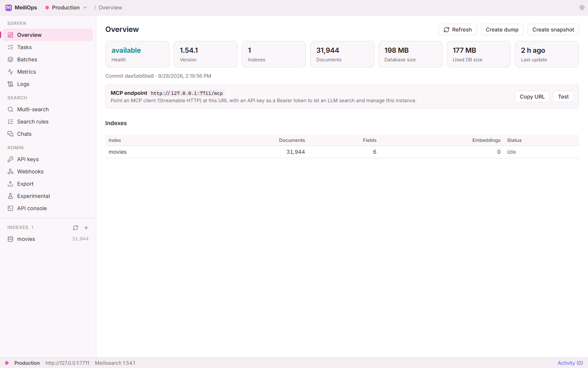This screenshot has height=368, width=588.
Task: Click the Logs scroll icon
Action: tap(11, 84)
